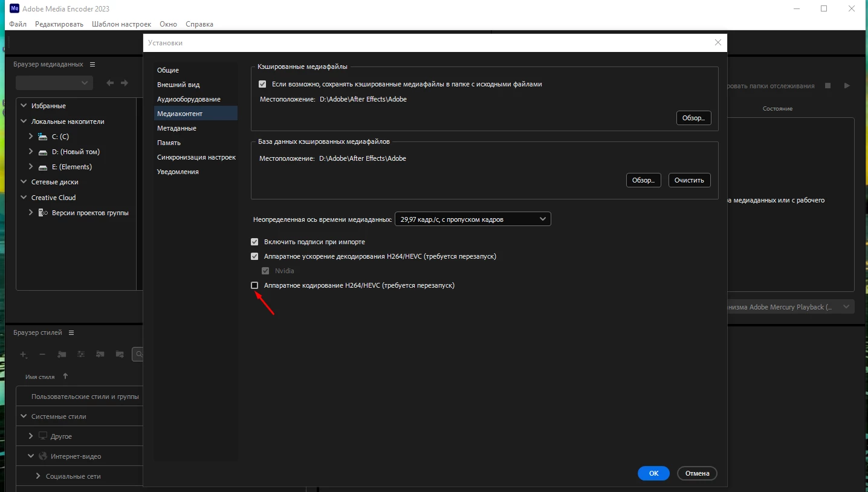This screenshot has height=492, width=868.
Task: Open the indeterminate media timebase dropdown
Action: [473, 219]
